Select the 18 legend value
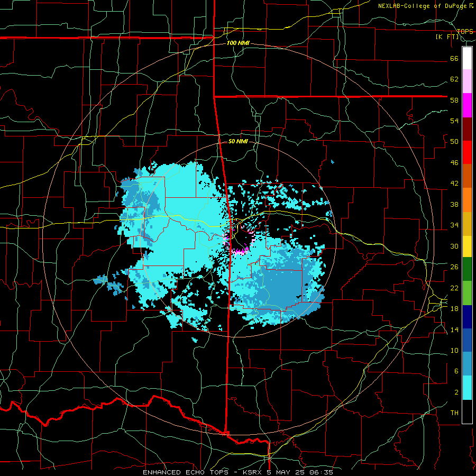Viewport: 476px width, 476px height. point(454,308)
